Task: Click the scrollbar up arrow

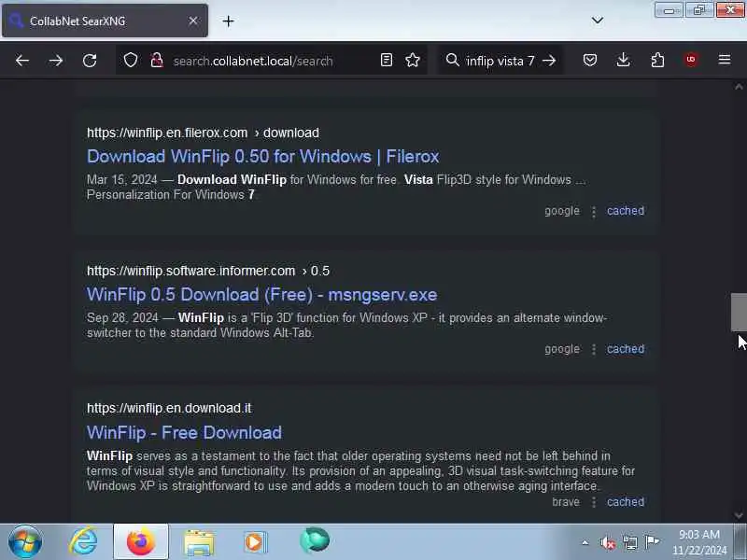Action: click(739, 87)
